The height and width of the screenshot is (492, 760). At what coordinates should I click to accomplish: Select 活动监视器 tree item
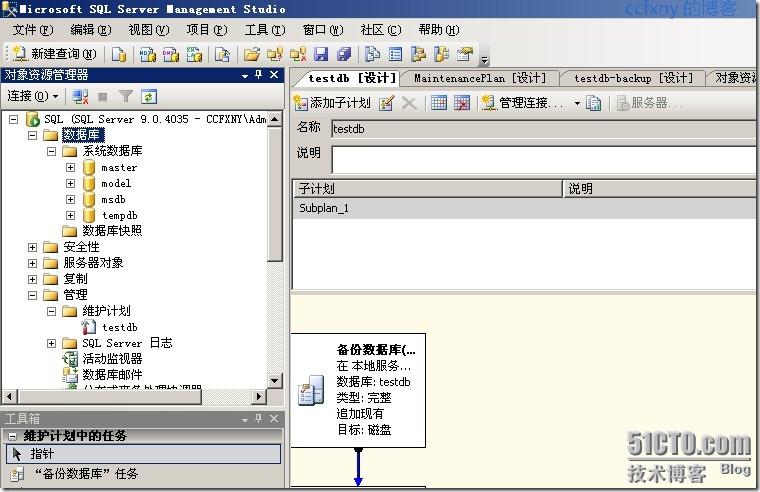[x=112, y=359]
